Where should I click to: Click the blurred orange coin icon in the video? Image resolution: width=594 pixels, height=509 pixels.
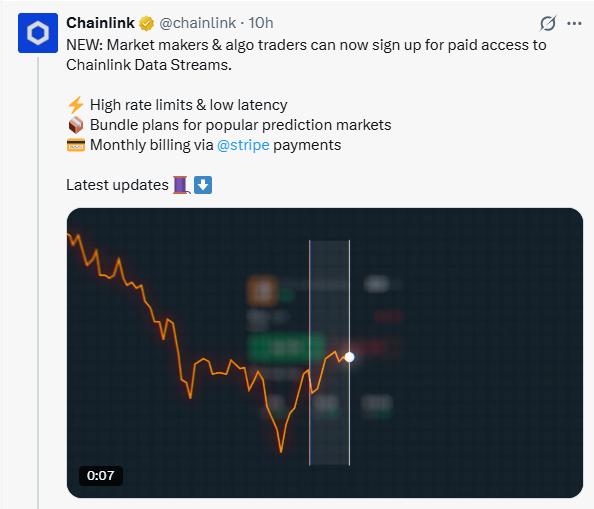pyautogui.click(x=262, y=291)
